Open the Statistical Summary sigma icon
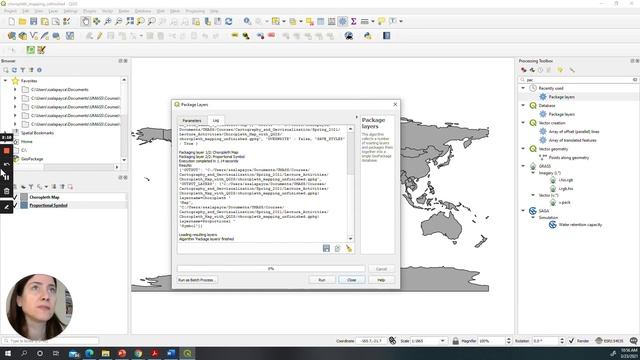640x360 pixels. coord(353,21)
